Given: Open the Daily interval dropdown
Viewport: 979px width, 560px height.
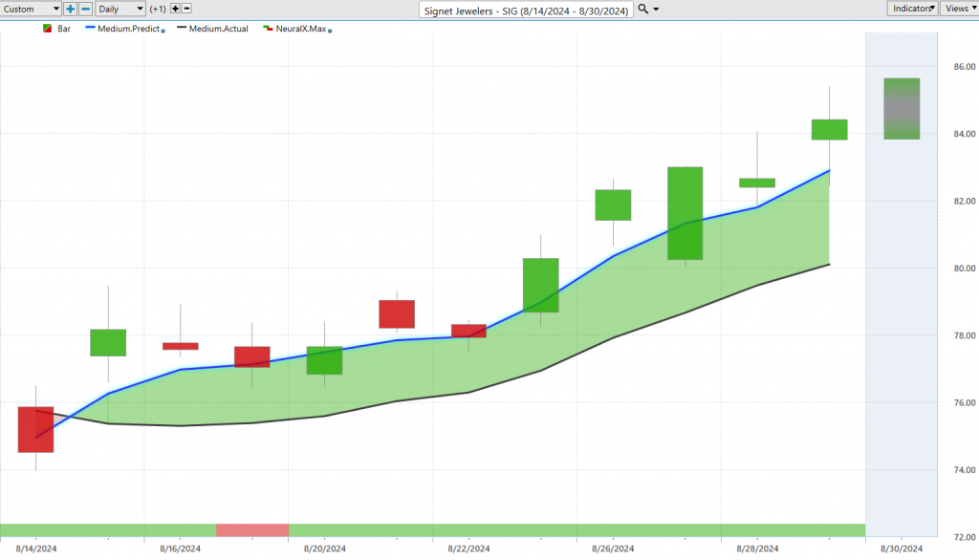Looking at the screenshot, I should (x=120, y=9).
